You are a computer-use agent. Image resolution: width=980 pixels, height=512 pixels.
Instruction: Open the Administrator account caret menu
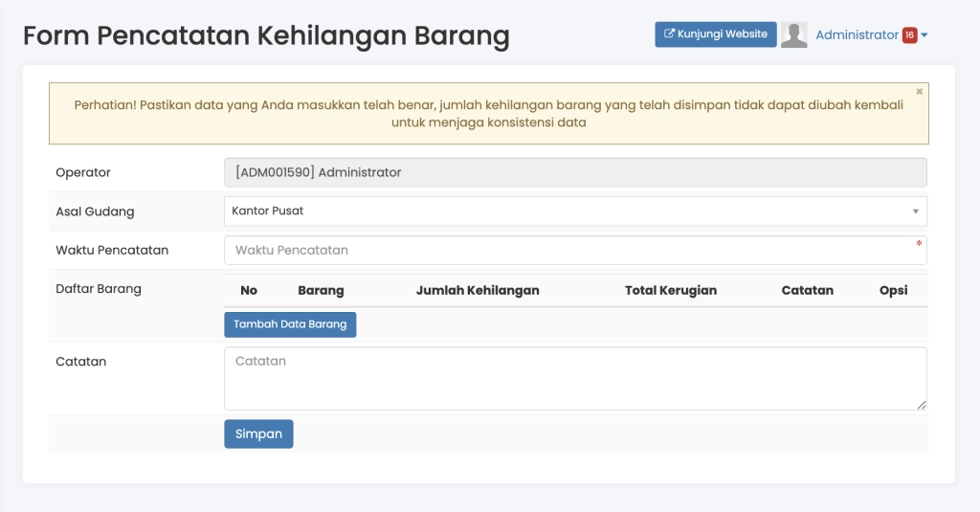point(924,35)
